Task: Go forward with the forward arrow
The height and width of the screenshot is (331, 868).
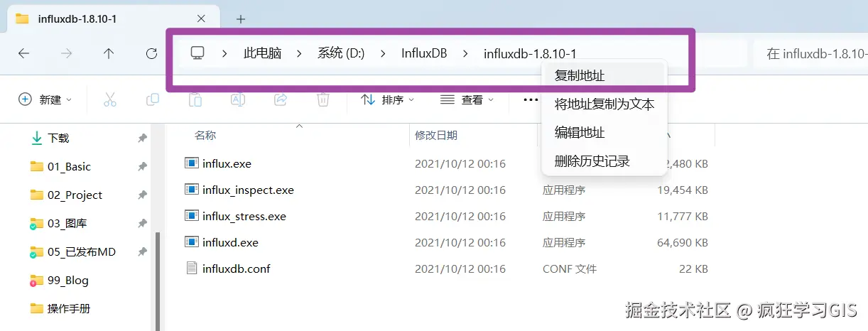Action: [x=66, y=53]
